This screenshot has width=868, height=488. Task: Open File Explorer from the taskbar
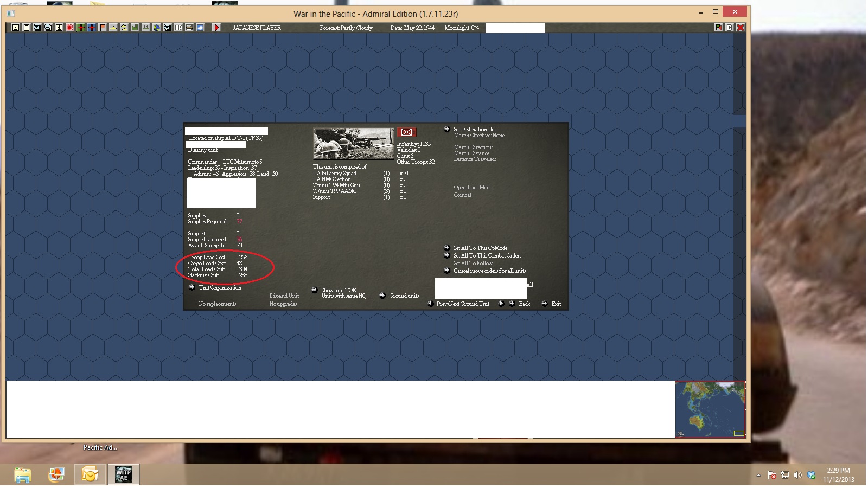(23, 475)
